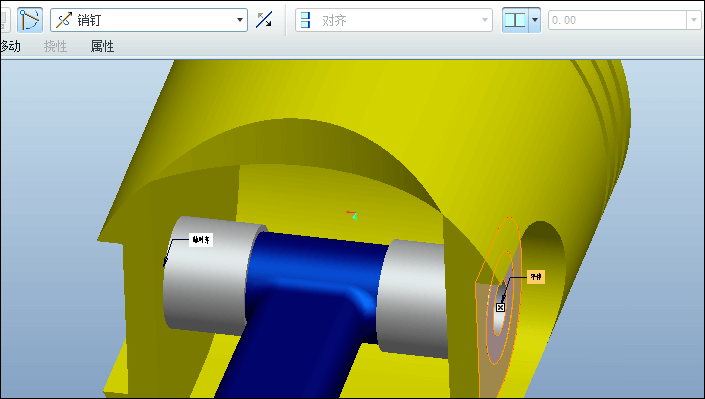Click the X-box drag handle on highlighted surface
705x399 pixels.
500,307
